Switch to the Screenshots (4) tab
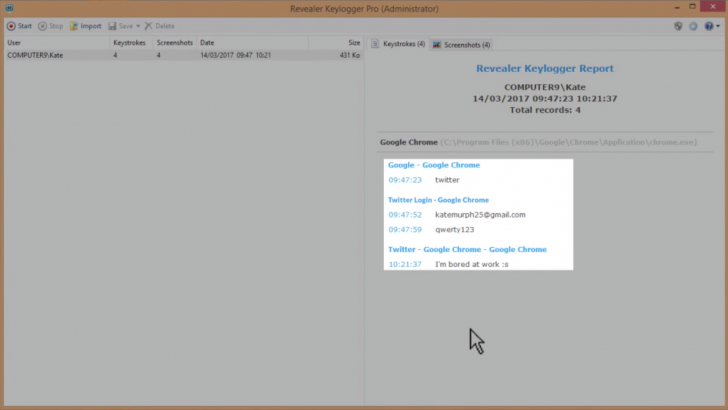The height and width of the screenshot is (410, 728). [462, 45]
